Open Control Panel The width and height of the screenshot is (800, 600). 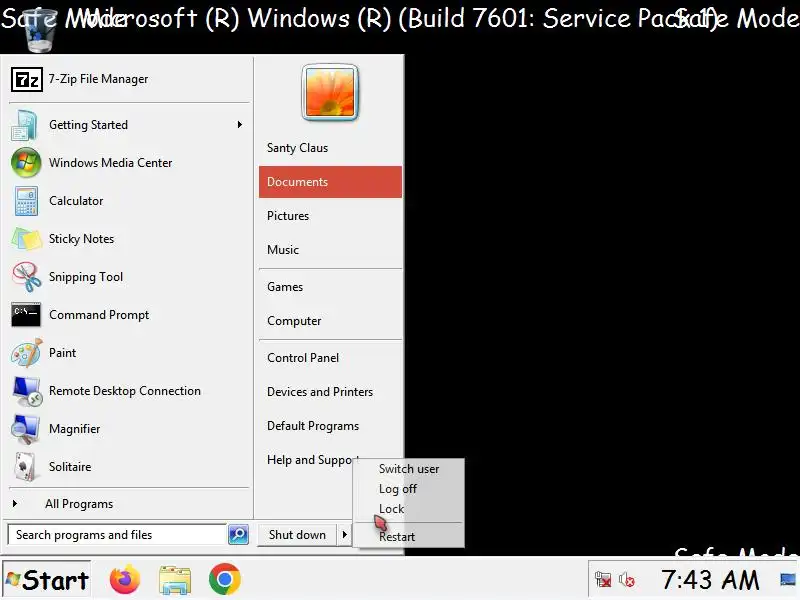pyautogui.click(x=330, y=358)
